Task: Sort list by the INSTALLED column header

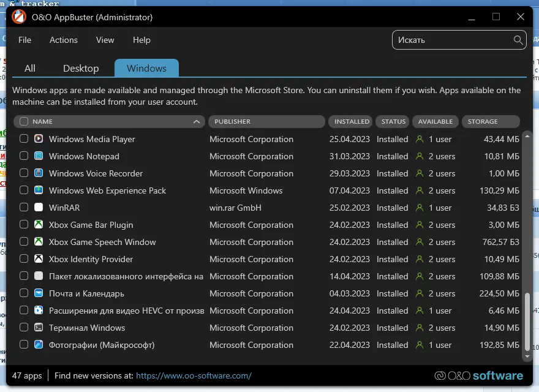Action: click(x=352, y=121)
